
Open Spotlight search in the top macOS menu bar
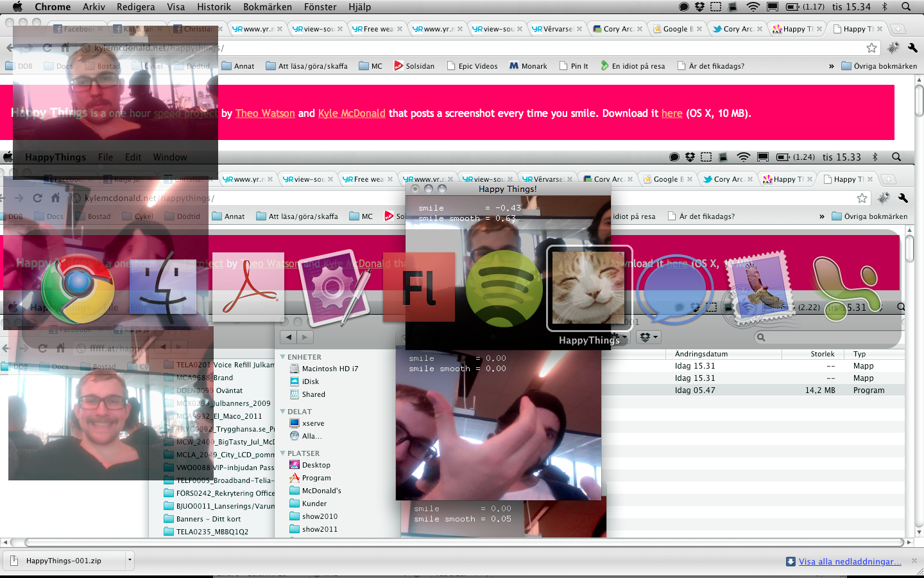coord(906,7)
